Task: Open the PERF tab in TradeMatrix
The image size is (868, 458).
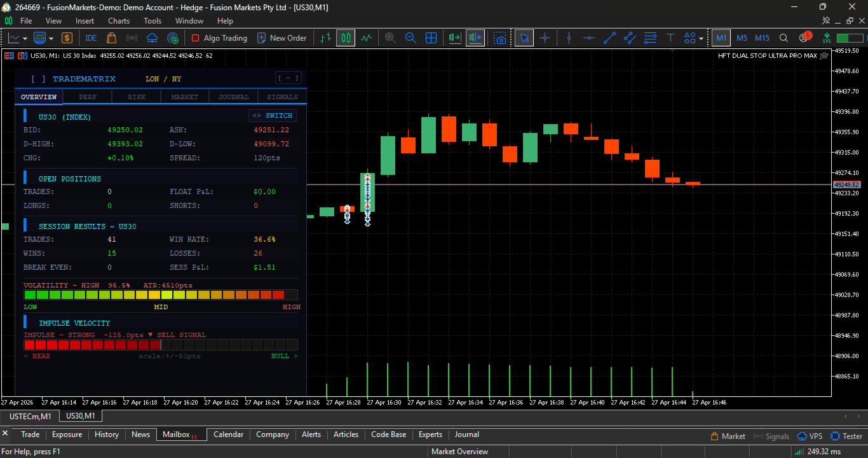Action: coord(88,97)
